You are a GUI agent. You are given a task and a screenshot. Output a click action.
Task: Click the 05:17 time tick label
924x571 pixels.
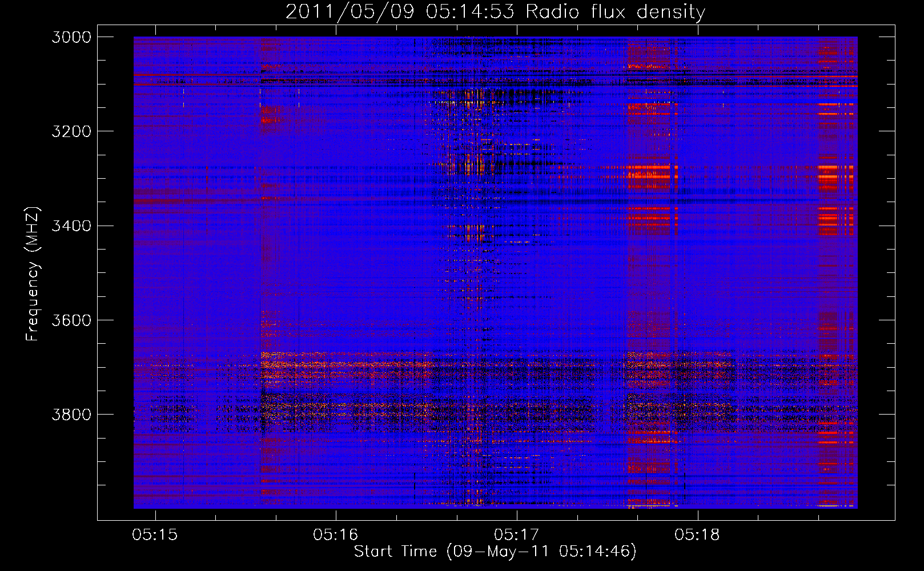517,535
